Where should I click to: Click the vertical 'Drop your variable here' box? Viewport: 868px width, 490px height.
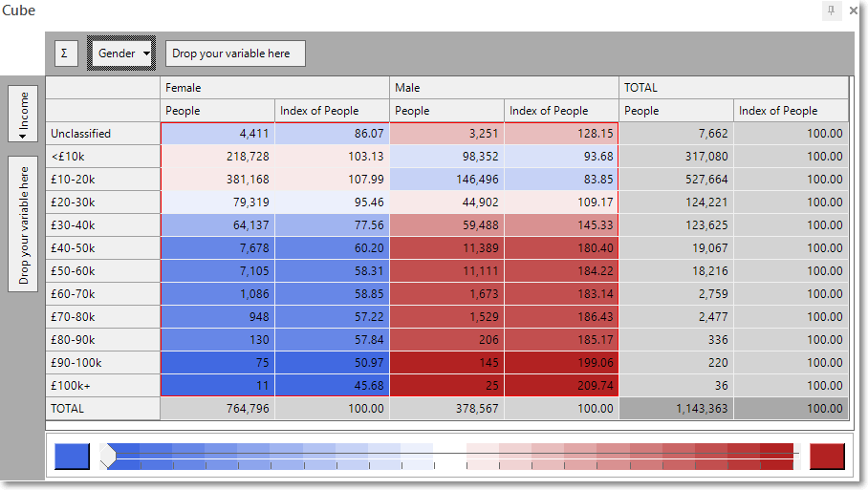click(x=23, y=224)
